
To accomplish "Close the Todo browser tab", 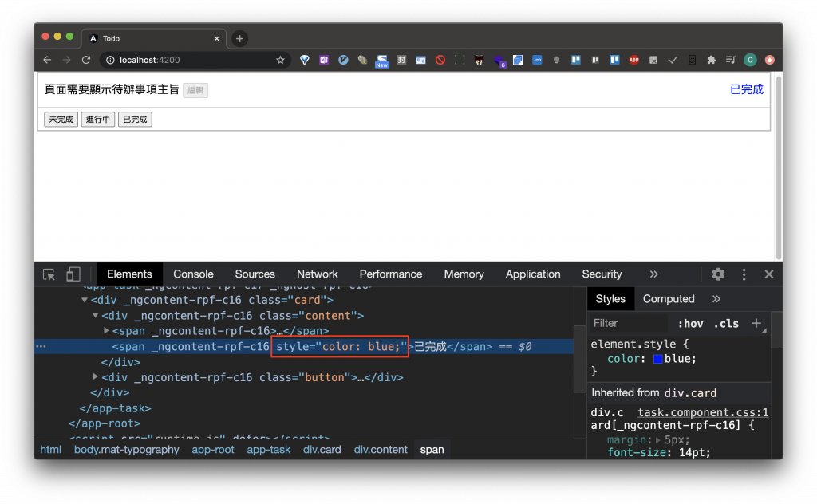I will (x=217, y=38).
